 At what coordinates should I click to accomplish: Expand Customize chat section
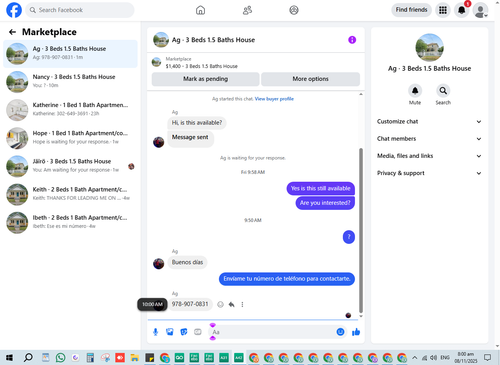pos(429,122)
